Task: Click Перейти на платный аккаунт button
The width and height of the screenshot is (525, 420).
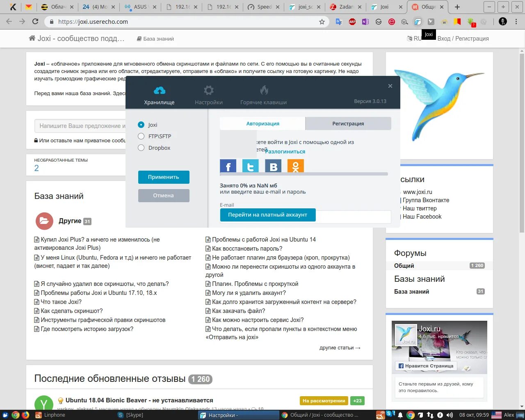Action: coord(268,215)
